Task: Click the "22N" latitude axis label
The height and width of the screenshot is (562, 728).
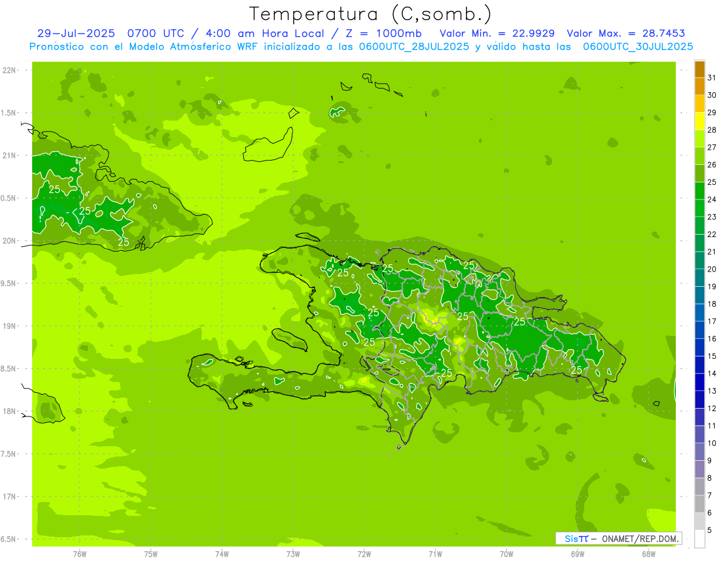Action: (x=9, y=70)
